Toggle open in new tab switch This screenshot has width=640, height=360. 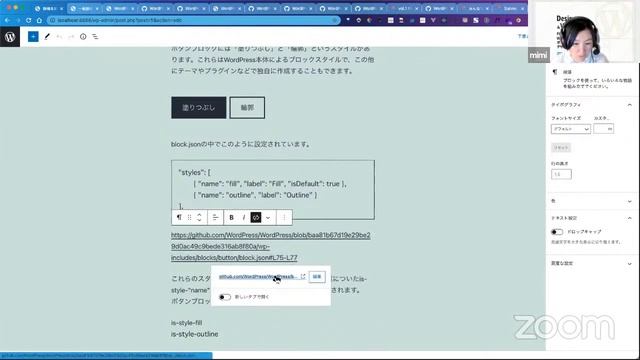pos(225,297)
